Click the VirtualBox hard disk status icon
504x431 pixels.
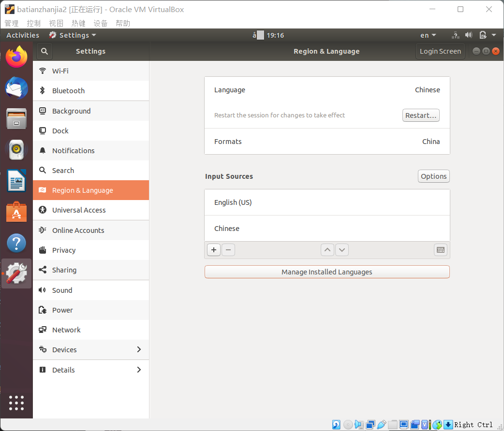336,425
